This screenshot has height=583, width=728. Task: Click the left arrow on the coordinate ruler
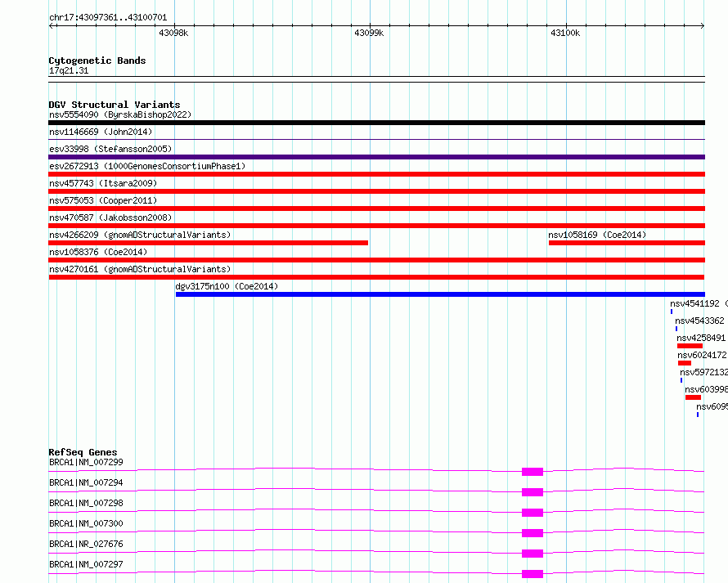tap(51, 26)
